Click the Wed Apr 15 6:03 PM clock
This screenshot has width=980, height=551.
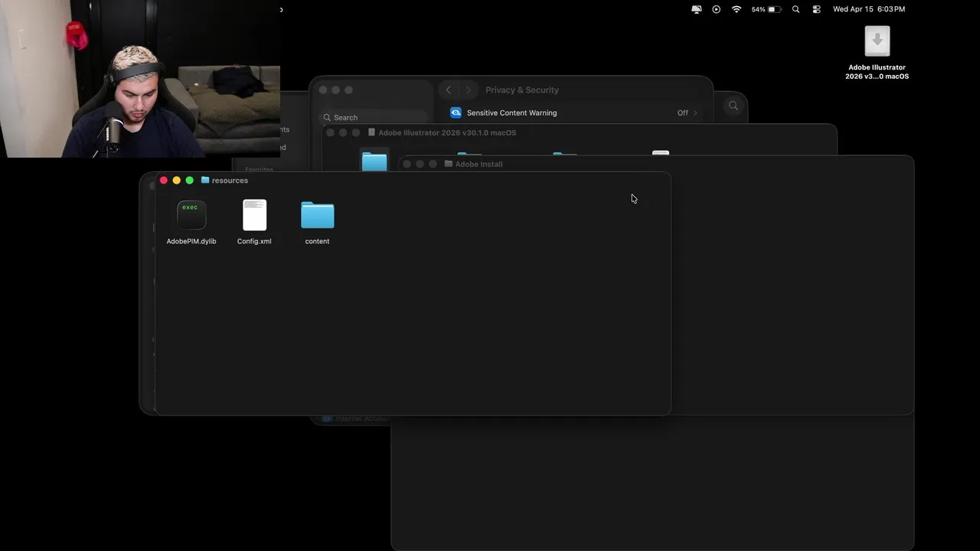pos(869,9)
